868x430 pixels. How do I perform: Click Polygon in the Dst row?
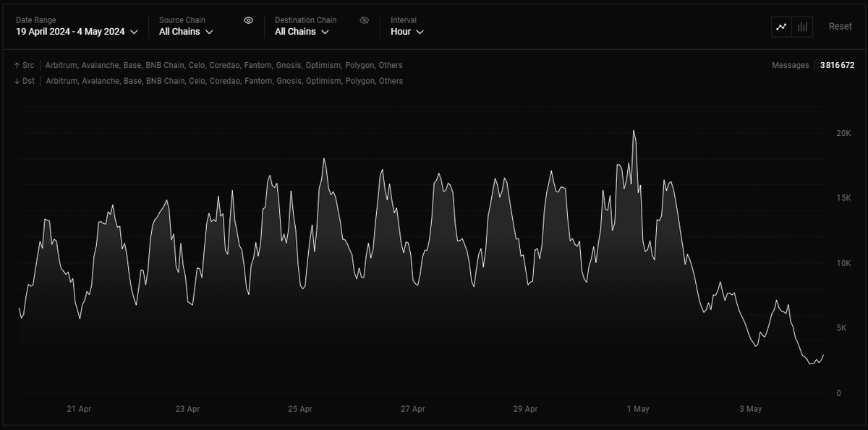coord(359,81)
